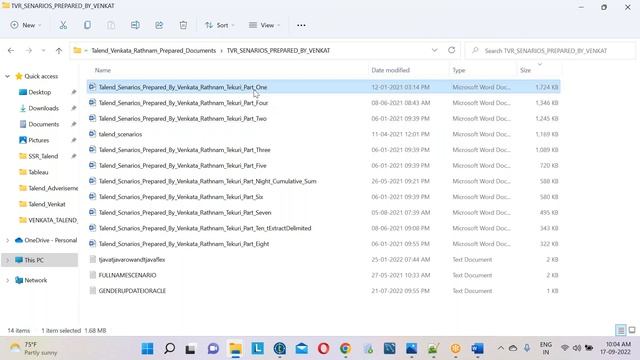Click the File Explorer taskbar icon
Viewport: 640px width, 360px height.
coord(236,349)
